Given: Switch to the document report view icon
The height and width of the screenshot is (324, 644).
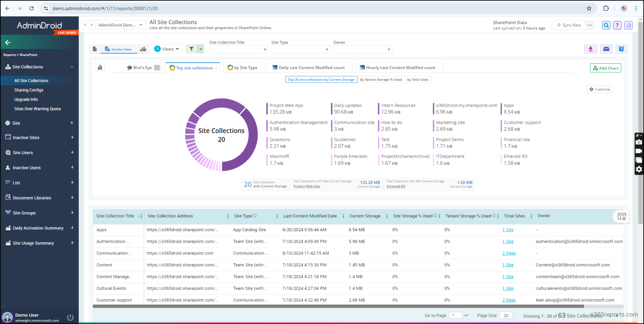Looking at the screenshot, I should coord(95,49).
